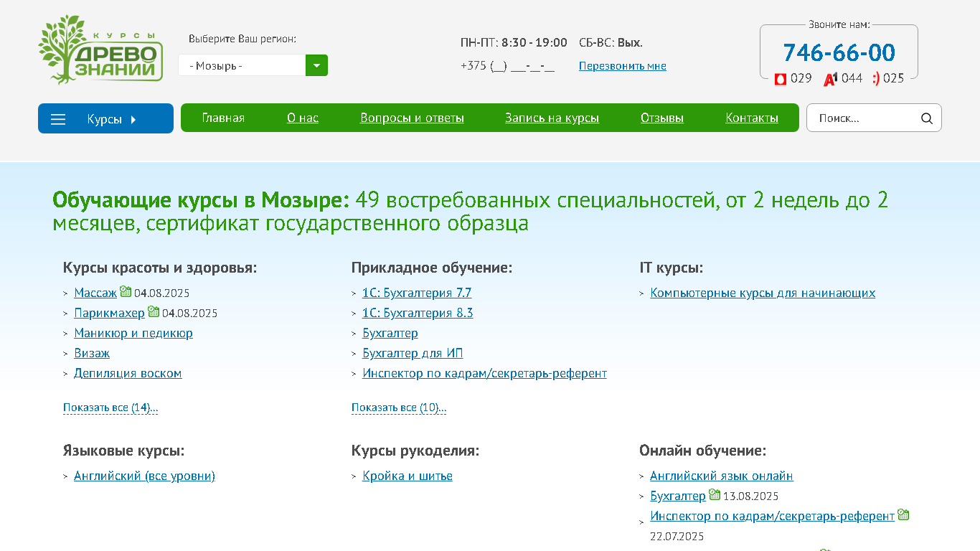Click the Онлайн обучение heading
Screen dimensions: 980x551
(x=703, y=451)
